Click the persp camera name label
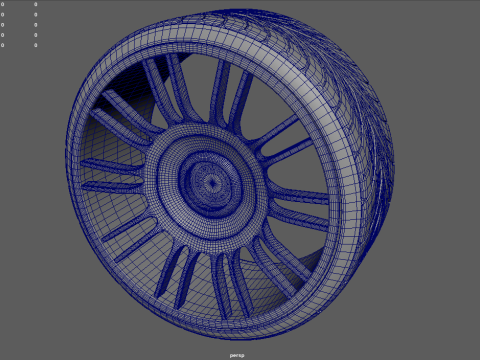This screenshot has height=360, width=480. tap(237, 355)
